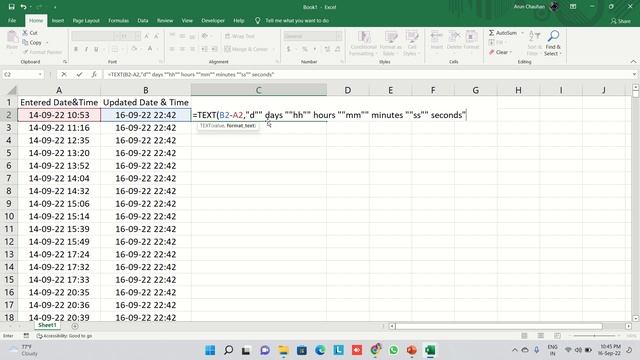Select cell A16 with 14-09-22 20:35

[x=59, y=292]
